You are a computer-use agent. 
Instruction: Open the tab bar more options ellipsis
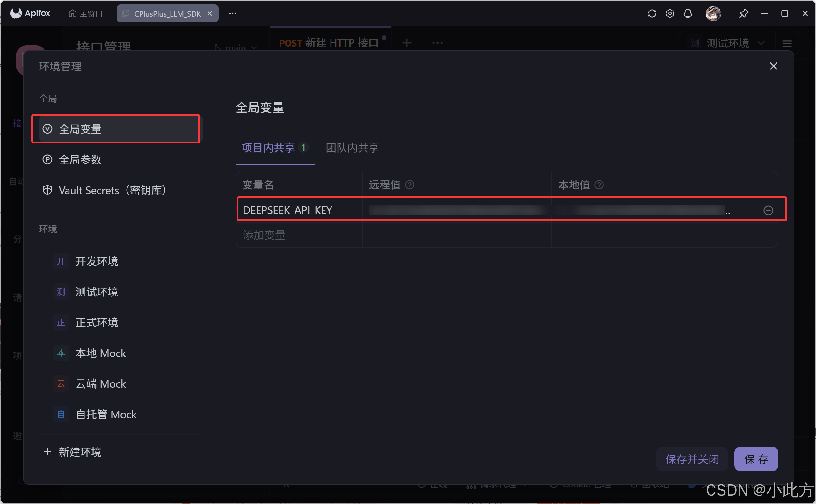[437, 43]
